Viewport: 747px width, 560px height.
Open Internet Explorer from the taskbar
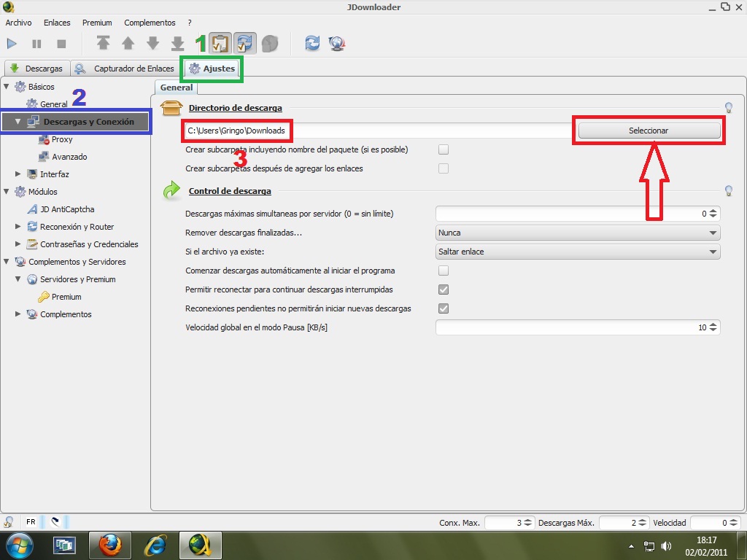click(x=155, y=545)
